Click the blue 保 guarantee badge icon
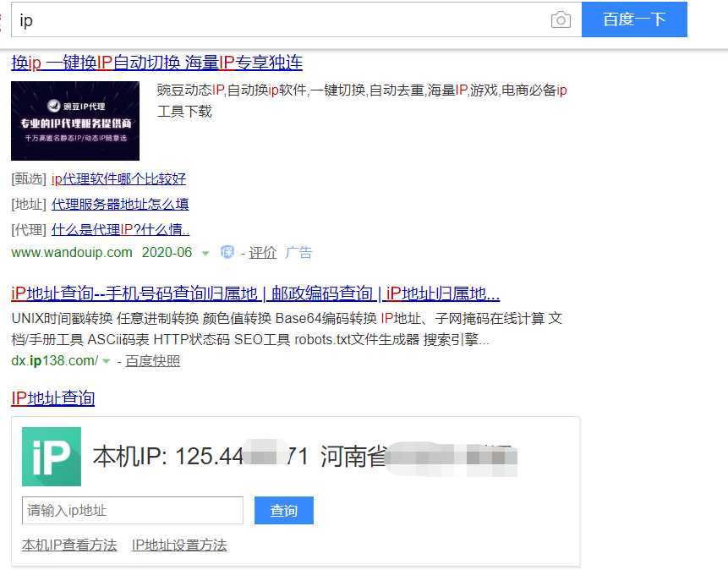This screenshot has height=570, width=728. [x=227, y=252]
